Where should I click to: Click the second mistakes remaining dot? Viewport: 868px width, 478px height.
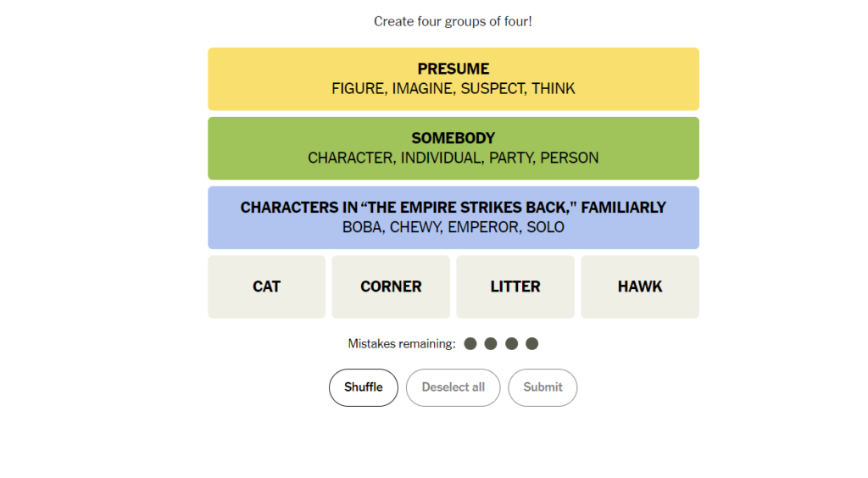pos(491,343)
